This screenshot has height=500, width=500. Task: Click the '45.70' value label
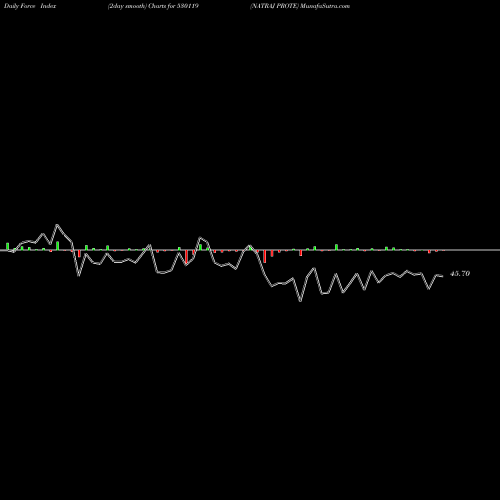coord(460,274)
